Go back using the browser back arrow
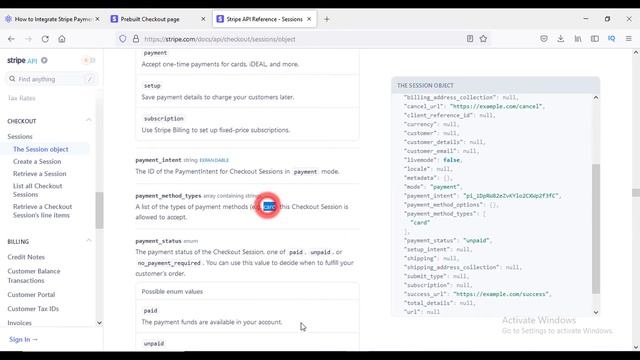This screenshot has height=360, width=640. (11, 39)
